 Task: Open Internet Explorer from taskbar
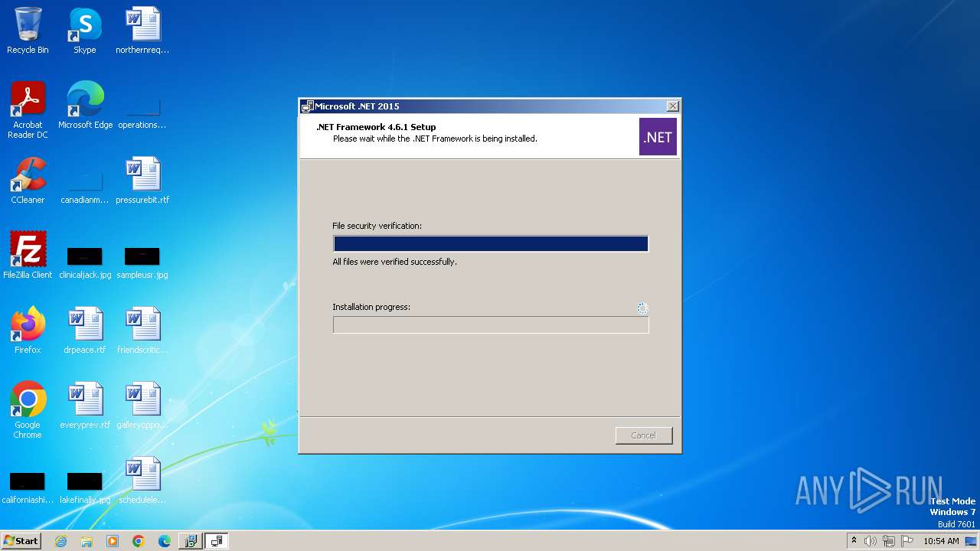tap(60, 541)
